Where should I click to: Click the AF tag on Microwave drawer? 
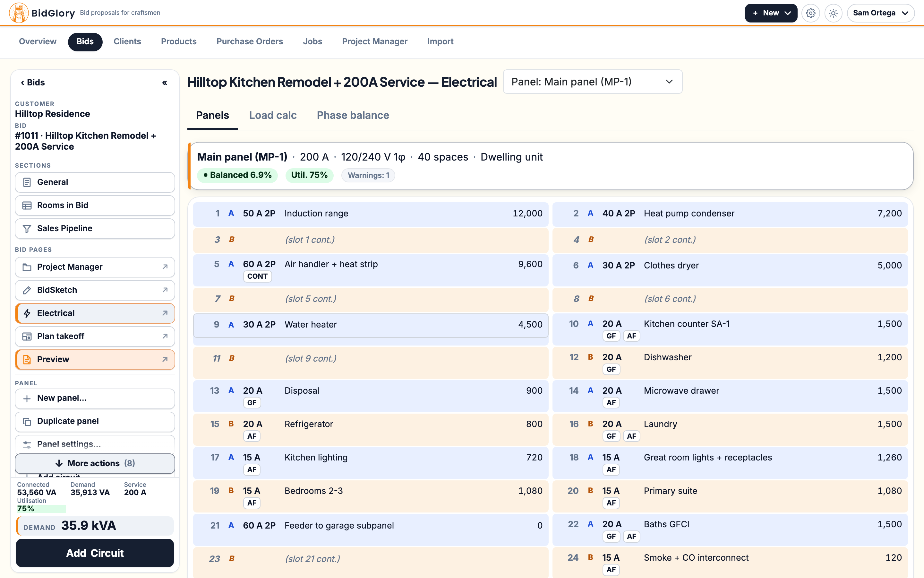(x=611, y=403)
